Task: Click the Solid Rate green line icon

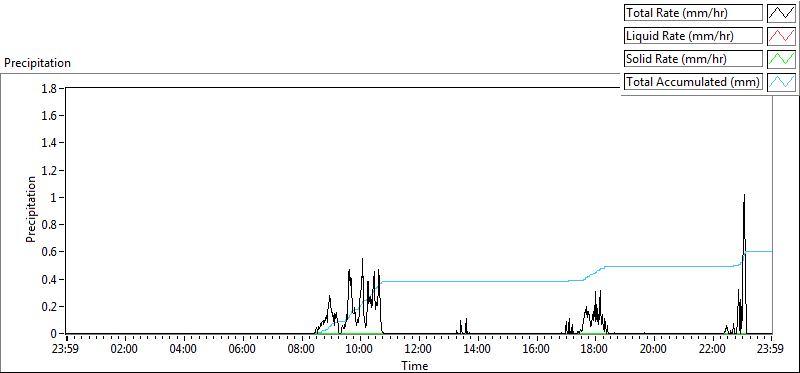Action: pyautogui.click(x=781, y=59)
